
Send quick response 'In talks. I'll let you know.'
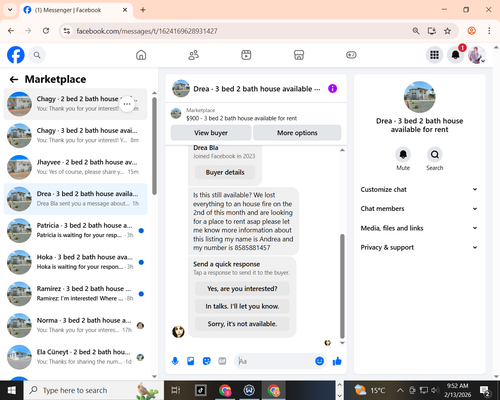click(242, 306)
